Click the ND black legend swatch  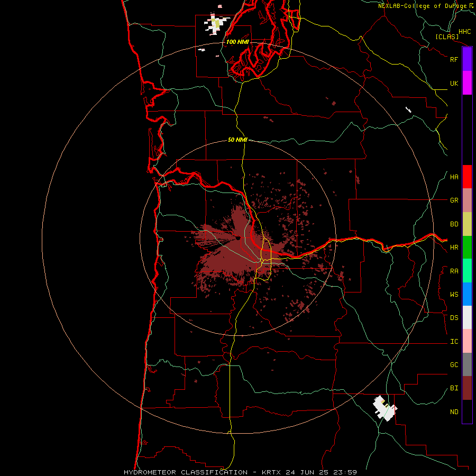click(x=467, y=411)
